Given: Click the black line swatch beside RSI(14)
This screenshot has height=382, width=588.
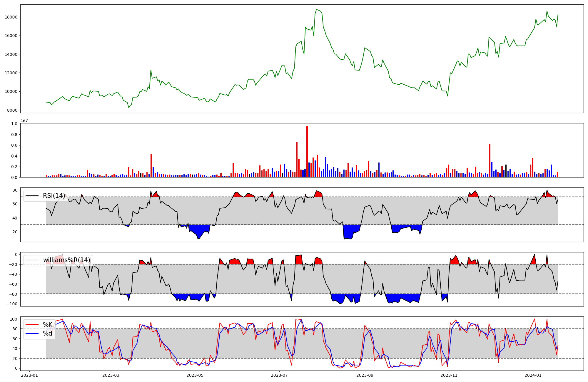Looking at the screenshot, I should 32,196.
